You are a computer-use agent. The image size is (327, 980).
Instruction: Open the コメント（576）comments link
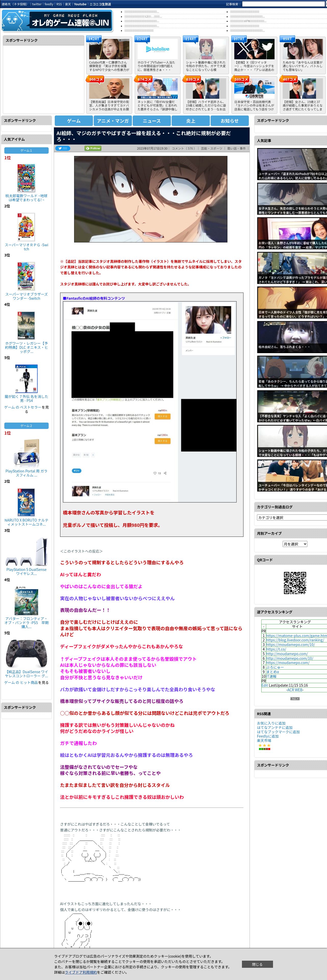(184, 148)
